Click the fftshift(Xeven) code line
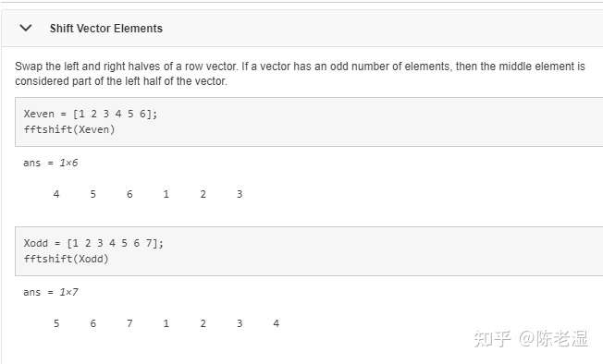The width and height of the screenshot is (603, 364). [x=69, y=129]
